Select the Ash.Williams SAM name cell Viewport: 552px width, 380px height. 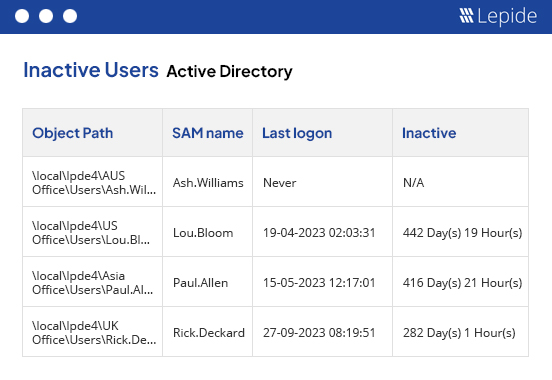coord(207,182)
